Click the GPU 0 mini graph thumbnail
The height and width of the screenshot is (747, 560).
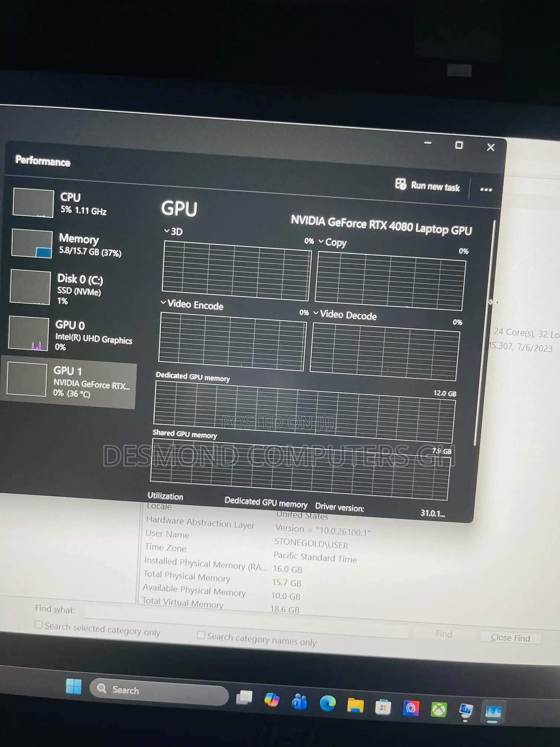29,333
